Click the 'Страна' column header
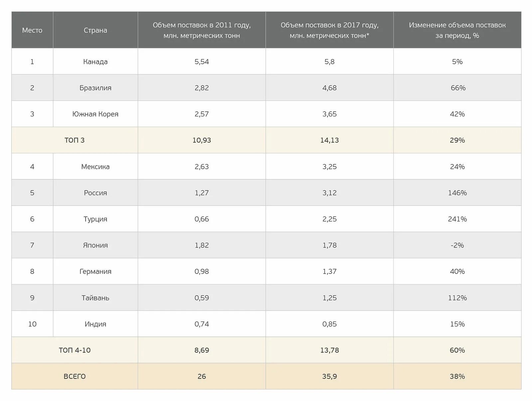Image resolution: width=532 pixels, height=401 pixels. pos(95,30)
